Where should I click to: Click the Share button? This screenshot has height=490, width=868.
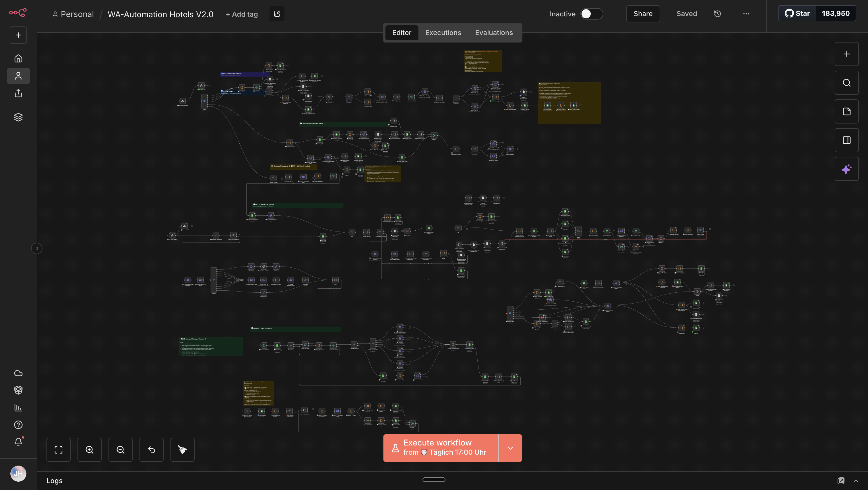(x=643, y=14)
